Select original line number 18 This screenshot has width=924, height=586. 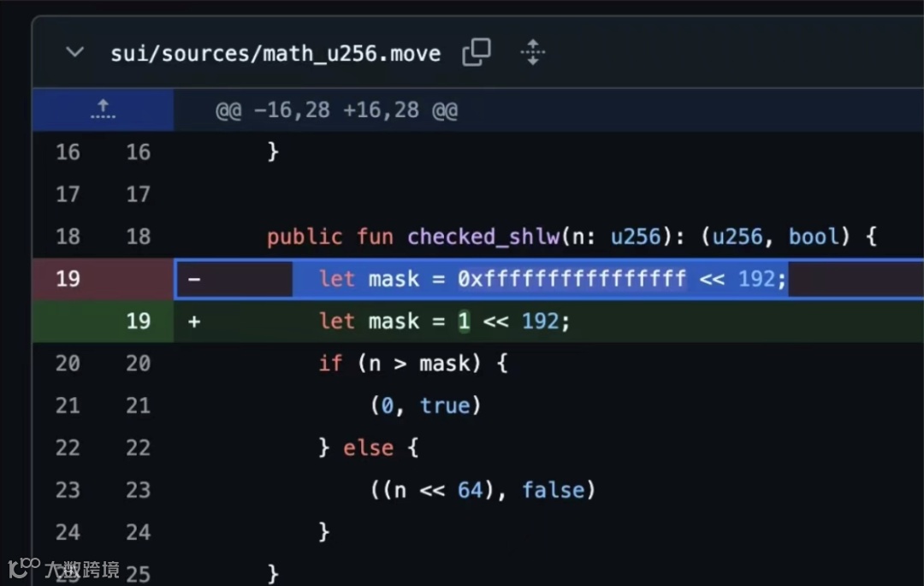[x=68, y=237]
